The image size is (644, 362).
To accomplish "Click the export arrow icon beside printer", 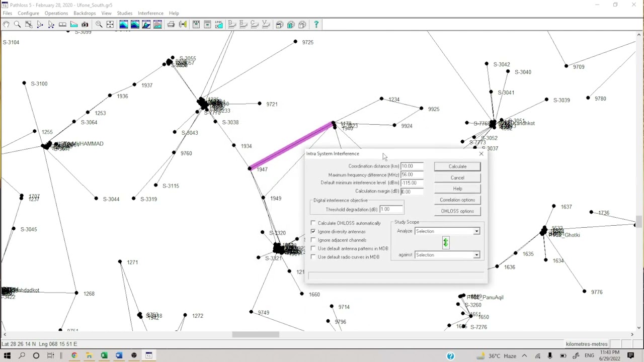I will tap(182, 24).
